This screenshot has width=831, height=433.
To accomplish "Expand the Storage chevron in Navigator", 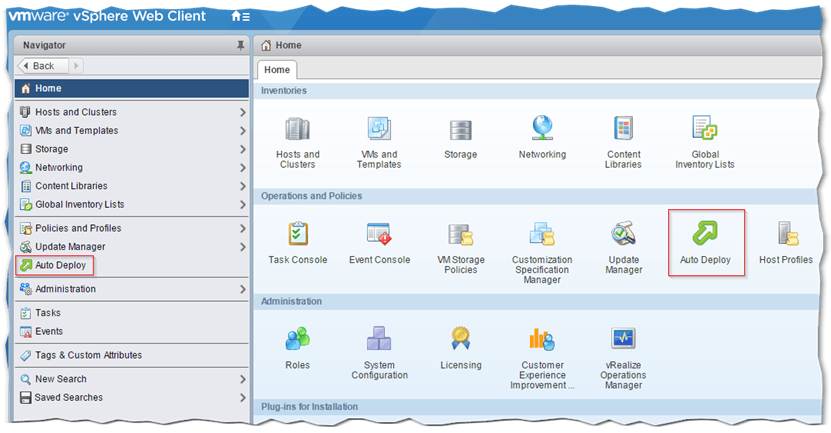I will (x=242, y=149).
